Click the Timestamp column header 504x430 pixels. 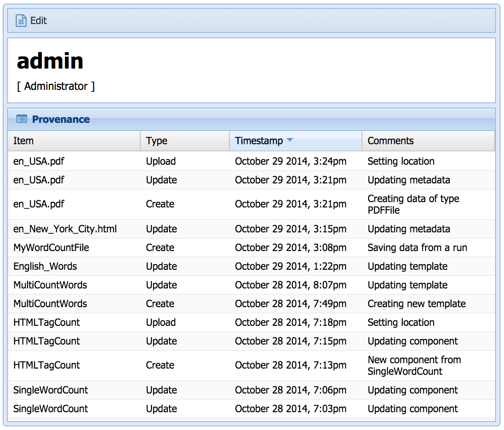[x=259, y=141]
